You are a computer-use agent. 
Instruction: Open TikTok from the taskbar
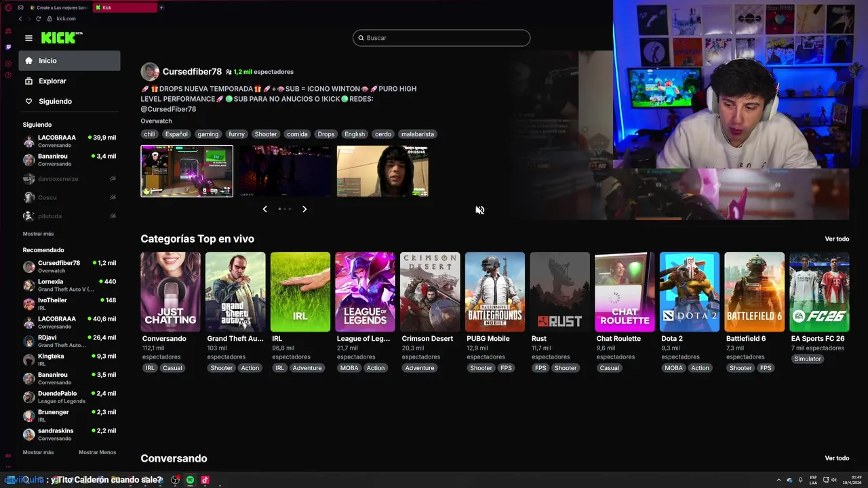click(x=205, y=480)
